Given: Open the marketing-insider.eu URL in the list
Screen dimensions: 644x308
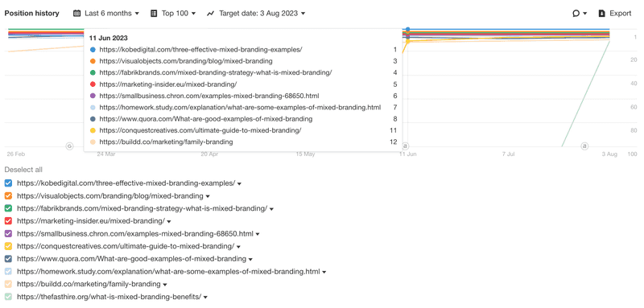Looking at the screenshot, I should pos(91,221).
